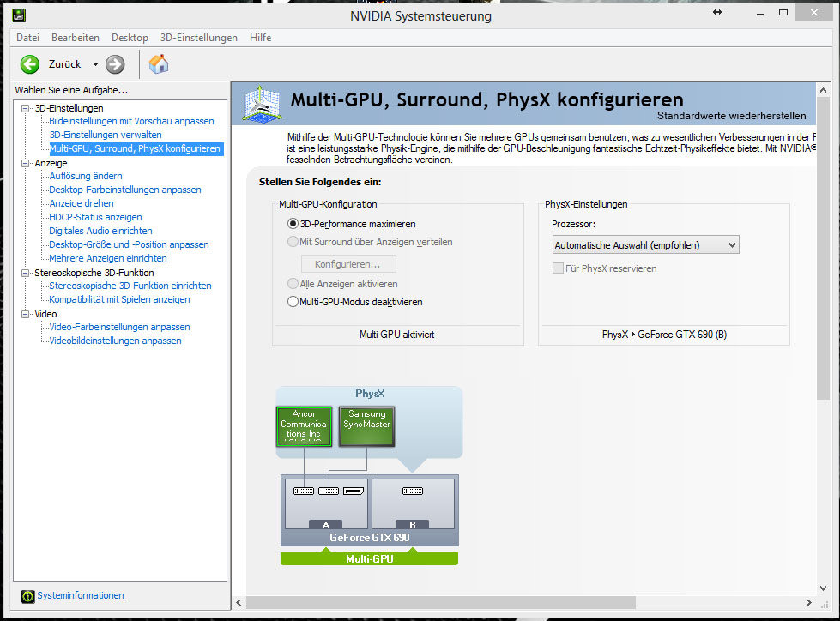Viewport: 840px width, 621px height.
Task: Open Auflösung ändern
Action: tap(86, 176)
